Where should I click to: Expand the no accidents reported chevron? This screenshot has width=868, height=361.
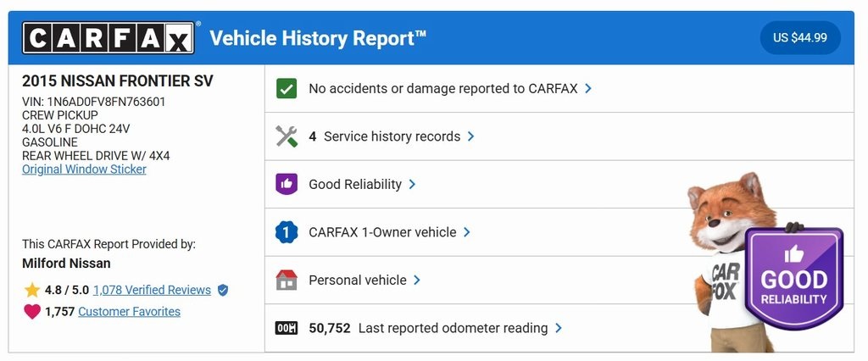(x=588, y=88)
